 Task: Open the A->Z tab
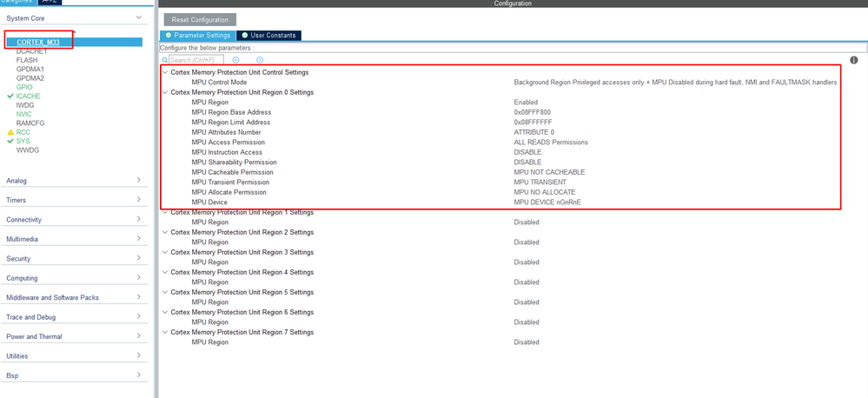point(50,2)
